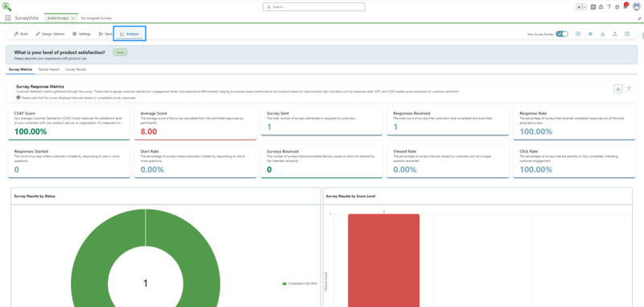Click the eye preview icon in toolbar
The width and height of the screenshot is (644, 307).
[x=590, y=34]
